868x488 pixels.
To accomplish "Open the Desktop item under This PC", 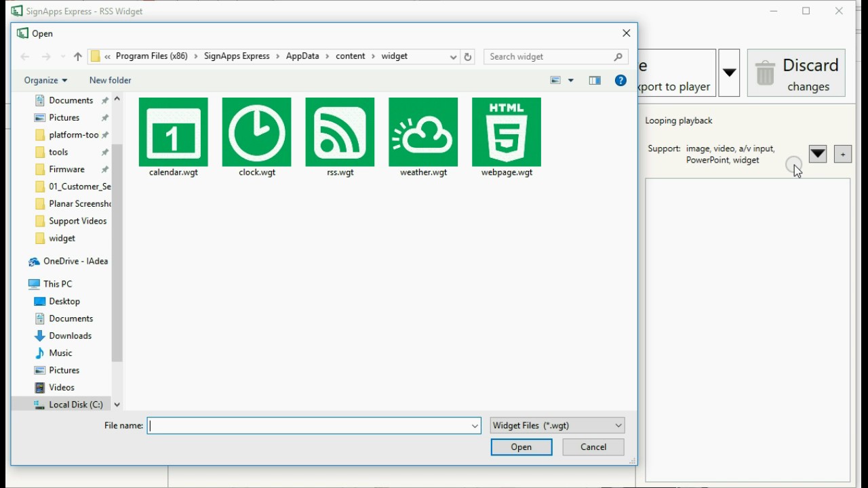I will (64, 301).
